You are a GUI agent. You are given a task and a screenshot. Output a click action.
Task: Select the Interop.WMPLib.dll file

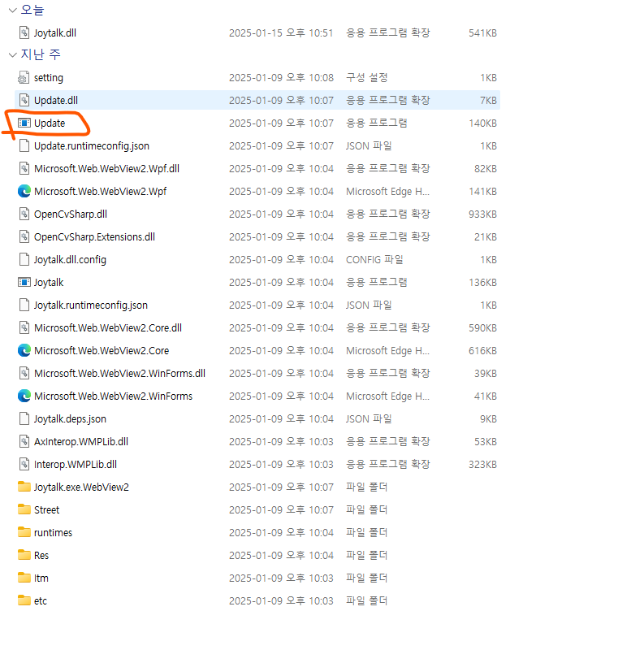point(76,465)
